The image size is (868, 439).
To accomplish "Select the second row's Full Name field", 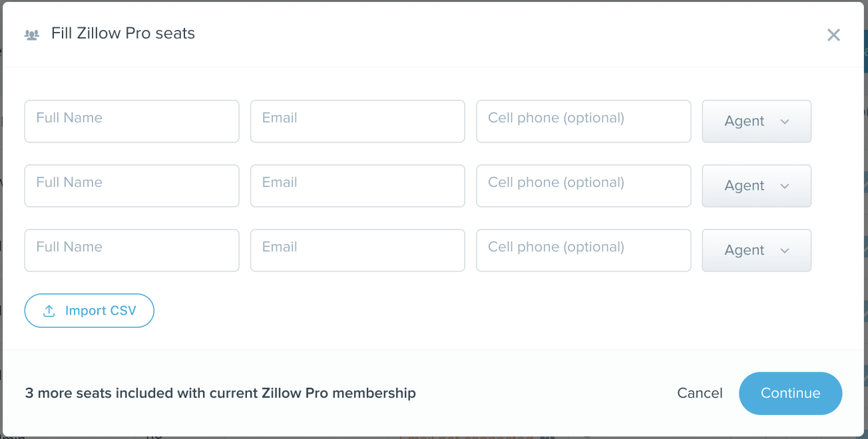I will point(132,186).
